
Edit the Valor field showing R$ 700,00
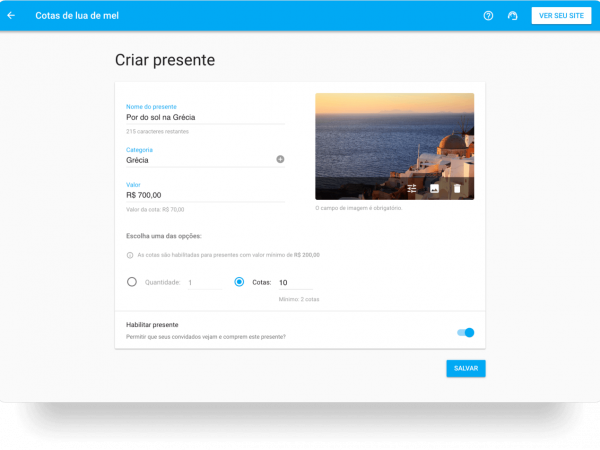[x=205, y=195]
